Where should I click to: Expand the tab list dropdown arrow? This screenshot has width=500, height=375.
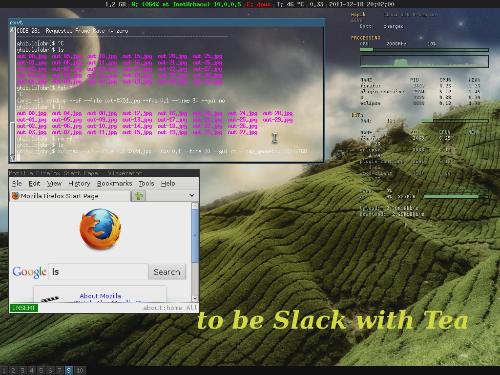coord(192,195)
